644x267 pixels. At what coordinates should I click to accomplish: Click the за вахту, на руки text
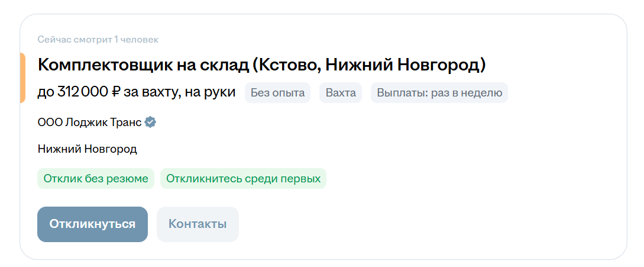180,93
